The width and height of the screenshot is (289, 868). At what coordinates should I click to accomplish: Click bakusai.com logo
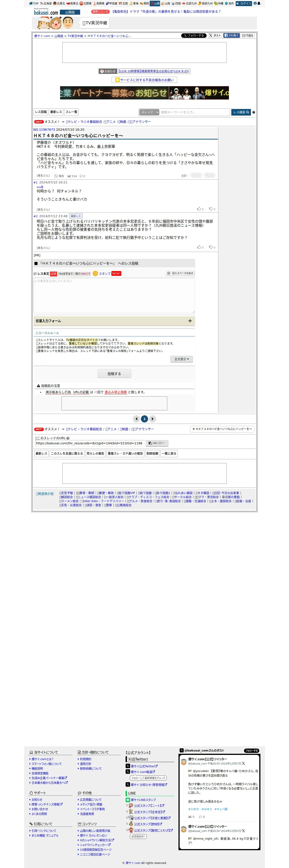[x=46, y=12]
